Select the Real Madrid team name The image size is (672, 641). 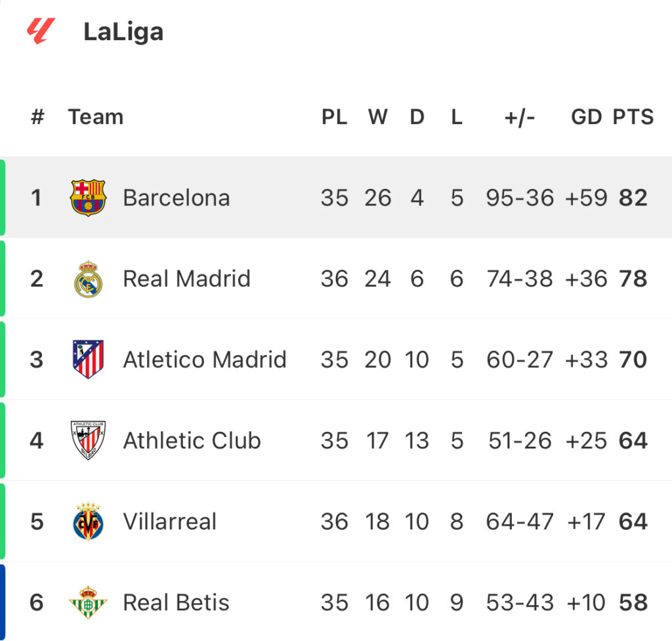(x=186, y=278)
